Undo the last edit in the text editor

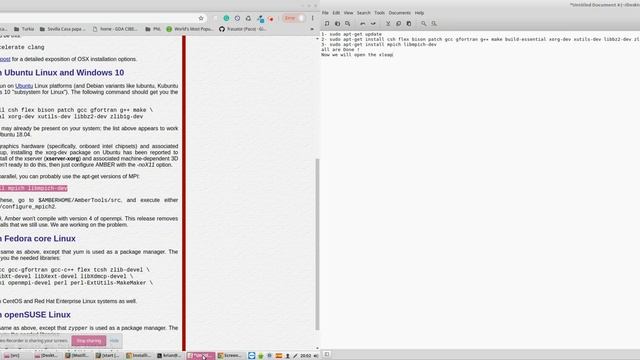pos(362,24)
